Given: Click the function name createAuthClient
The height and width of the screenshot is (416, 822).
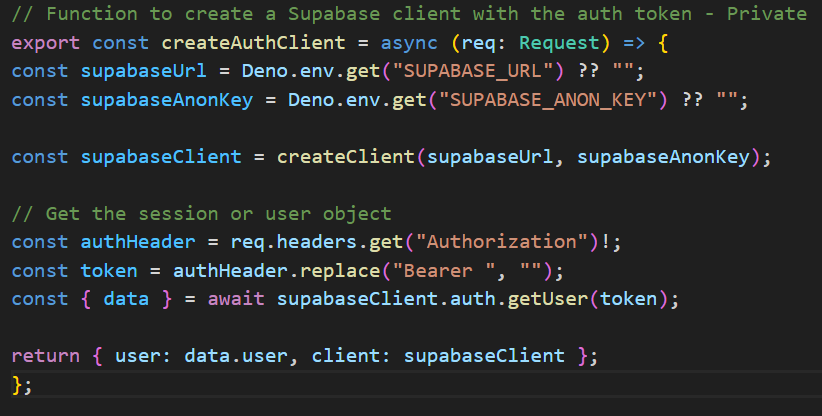Looking at the screenshot, I should [x=253, y=43].
